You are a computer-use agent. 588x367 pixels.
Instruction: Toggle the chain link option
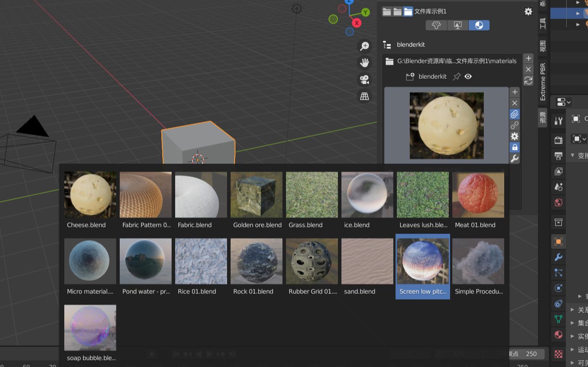514,125
